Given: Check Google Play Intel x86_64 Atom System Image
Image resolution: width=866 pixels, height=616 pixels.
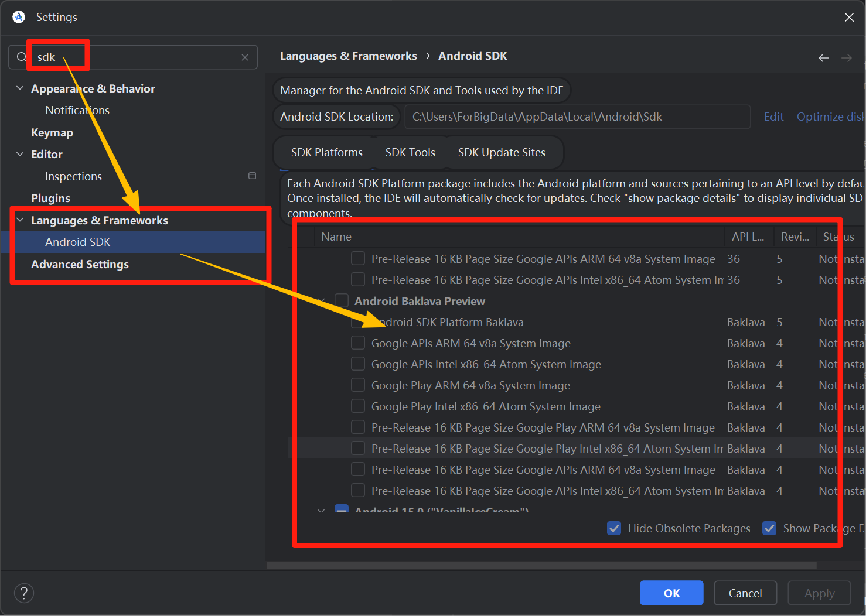Looking at the screenshot, I should tap(358, 406).
